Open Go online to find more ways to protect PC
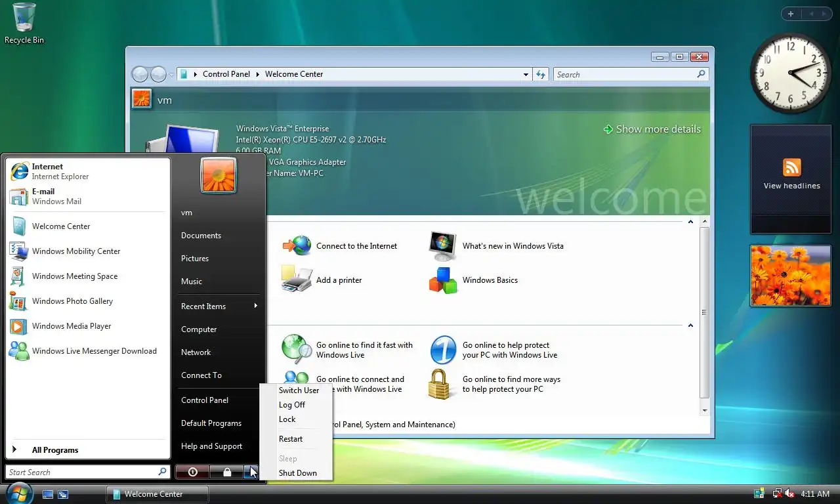Screen dimensions: 840x504 click(494, 384)
